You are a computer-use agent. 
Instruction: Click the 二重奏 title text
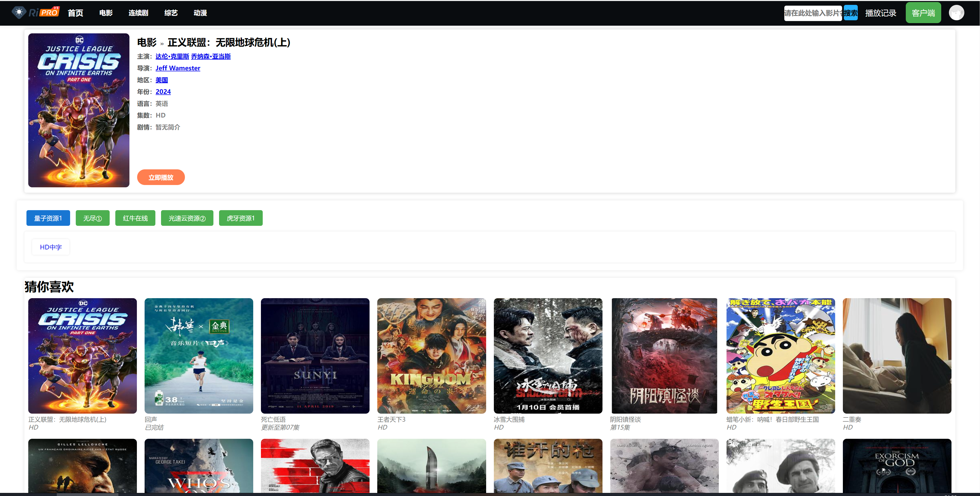click(852, 419)
